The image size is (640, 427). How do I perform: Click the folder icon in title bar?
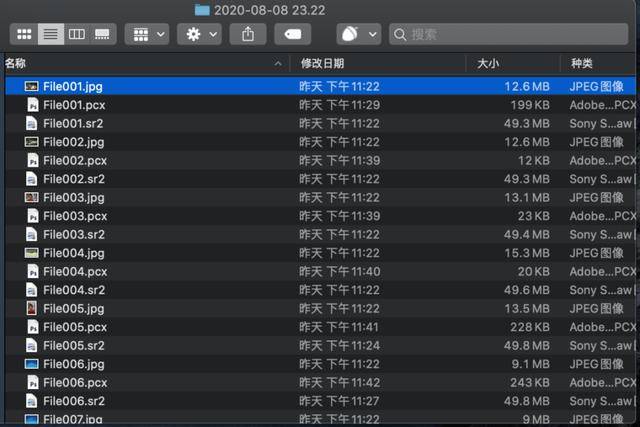click(x=202, y=9)
